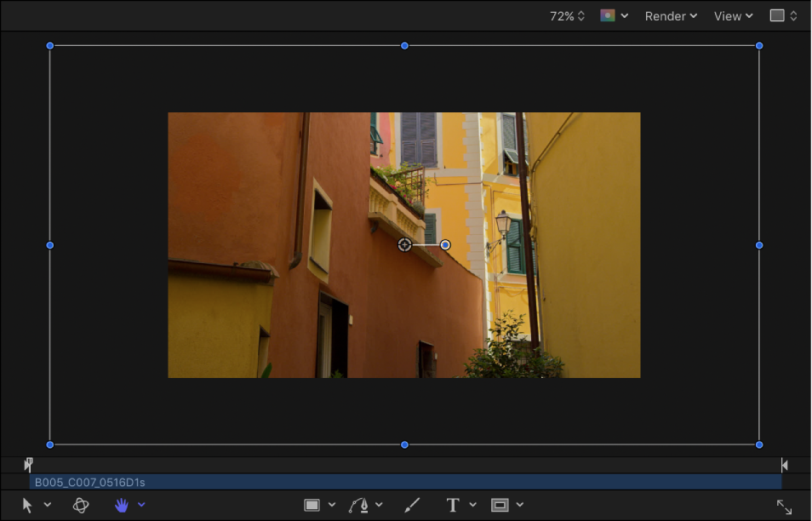
Task: Select the Pan hand tool
Action: click(x=122, y=504)
